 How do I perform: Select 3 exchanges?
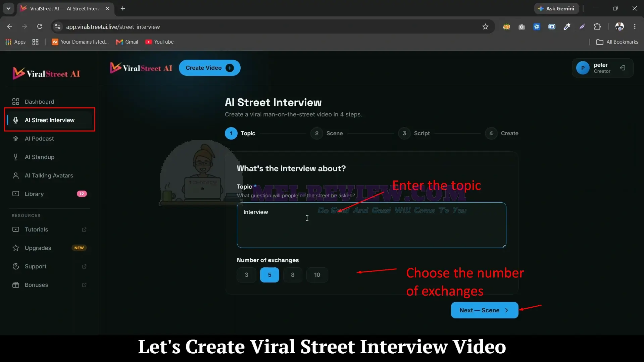(x=247, y=275)
